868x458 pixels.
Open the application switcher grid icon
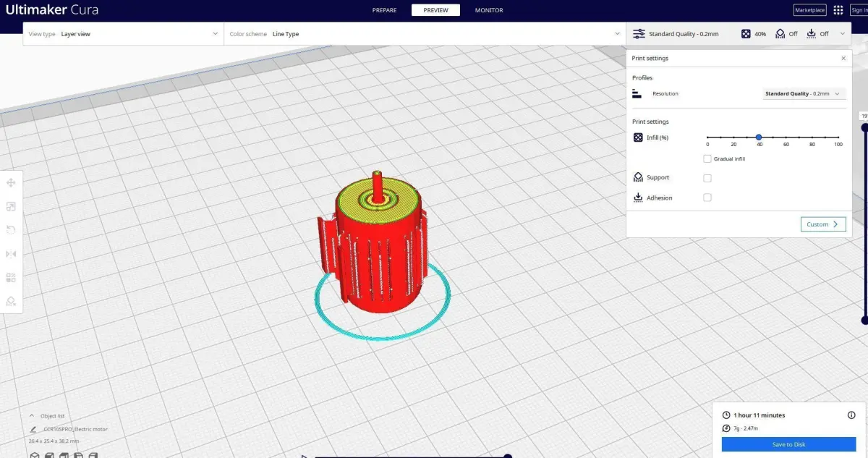click(838, 10)
